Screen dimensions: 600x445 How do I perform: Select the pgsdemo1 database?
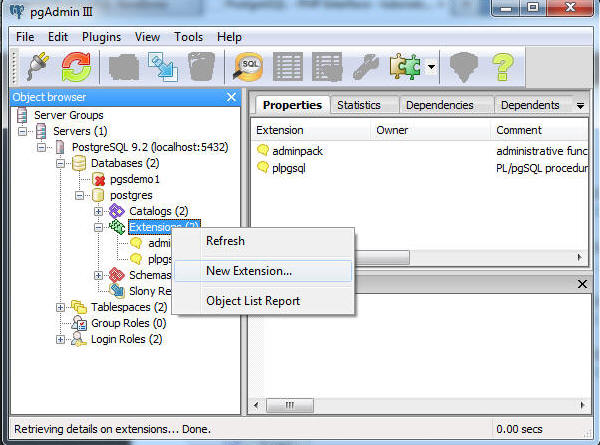[135, 179]
